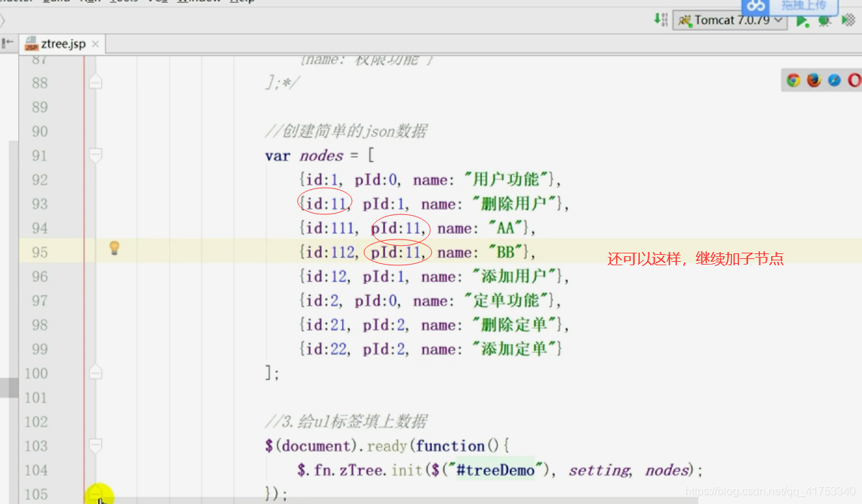Click the comment //创建简单的json数据

(x=346, y=131)
